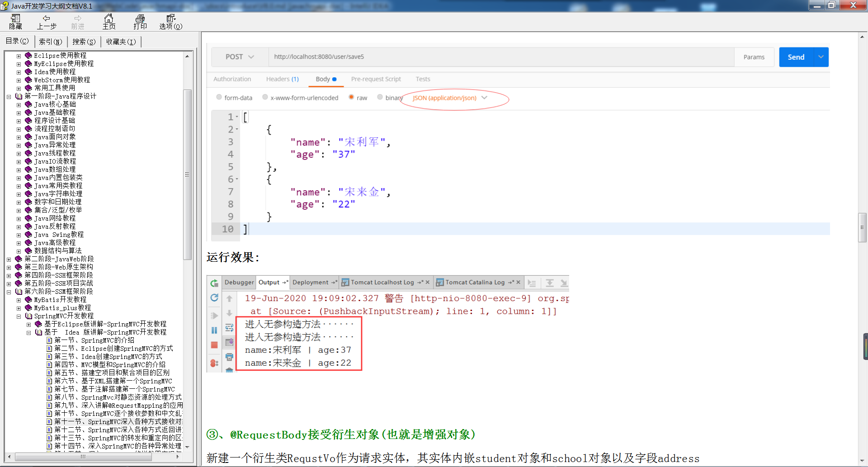Select the raw body radio button
Screen dimensions: 868x467
[x=351, y=97]
